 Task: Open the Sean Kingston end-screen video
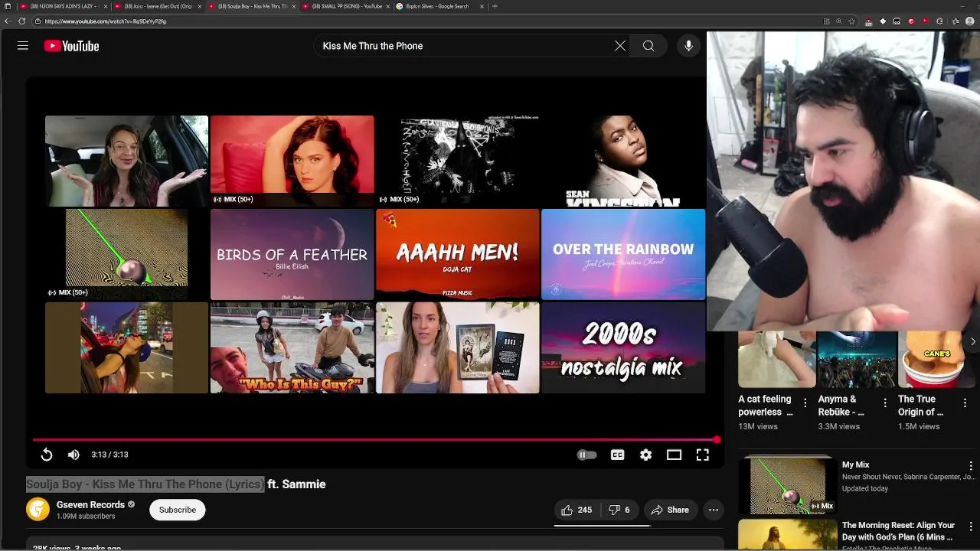623,161
